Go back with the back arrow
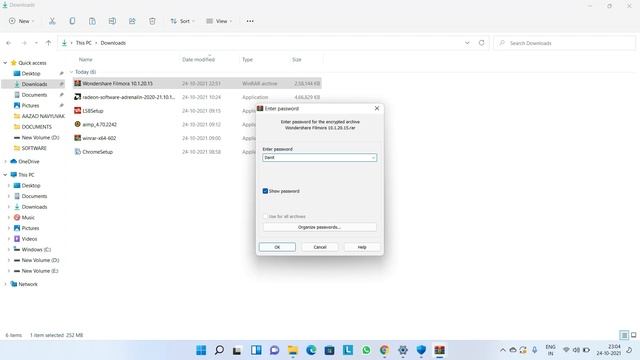The height and width of the screenshot is (360, 640). 9,43
